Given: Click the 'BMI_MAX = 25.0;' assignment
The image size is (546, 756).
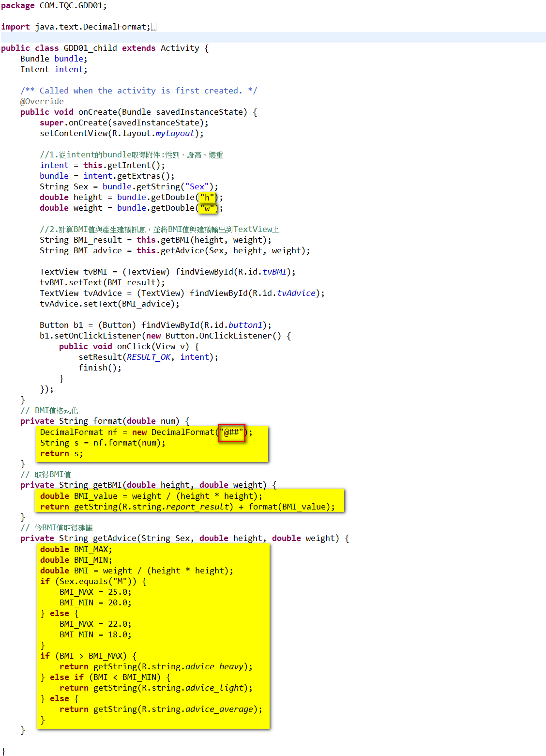Looking at the screenshot, I should coord(95,592).
